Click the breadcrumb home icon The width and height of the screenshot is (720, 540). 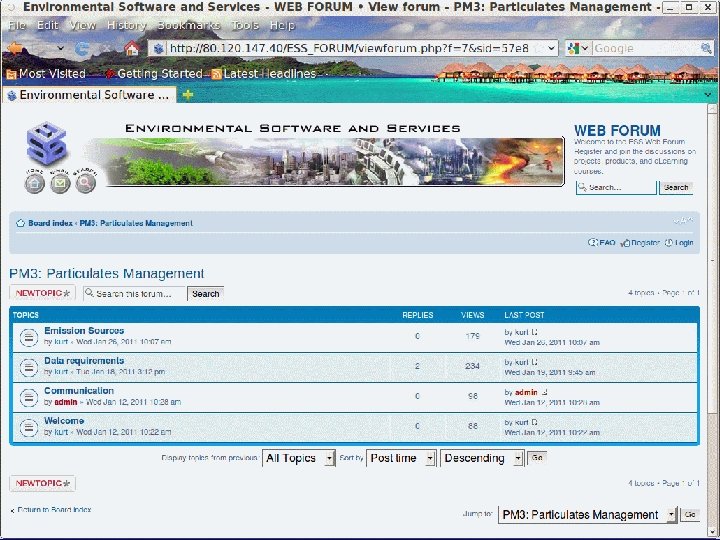[20, 223]
